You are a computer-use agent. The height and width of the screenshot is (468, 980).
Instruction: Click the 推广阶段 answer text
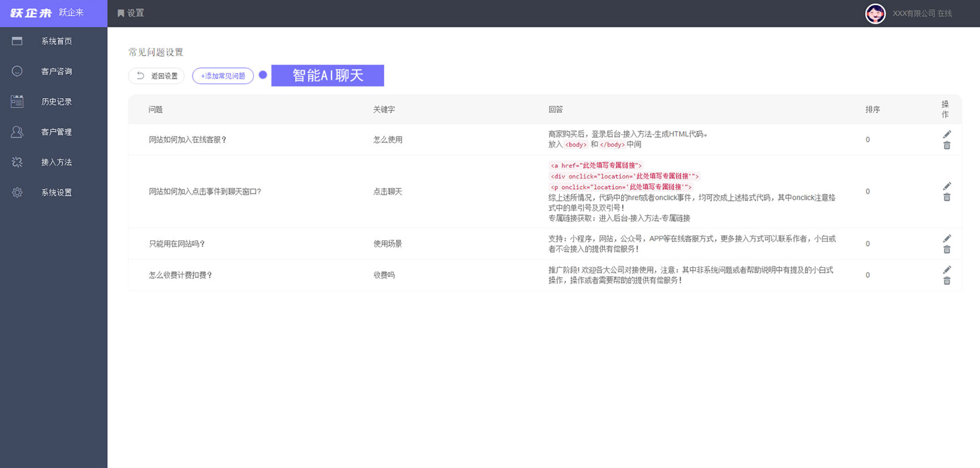691,275
